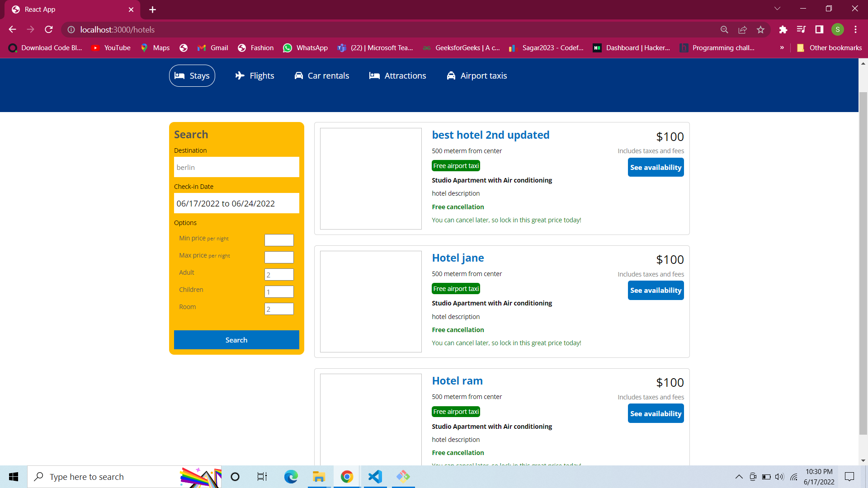Click the Attractions icon
The height and width of the screenshot is (488, 868).
[374, 75]
